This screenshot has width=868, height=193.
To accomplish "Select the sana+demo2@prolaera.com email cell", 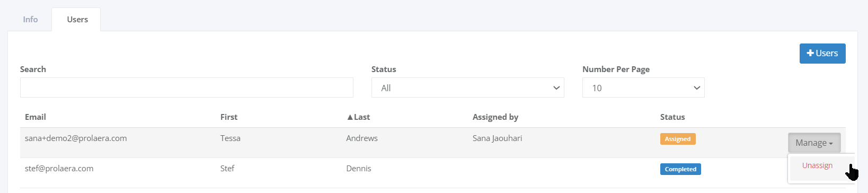I will (x=76, y=138).
